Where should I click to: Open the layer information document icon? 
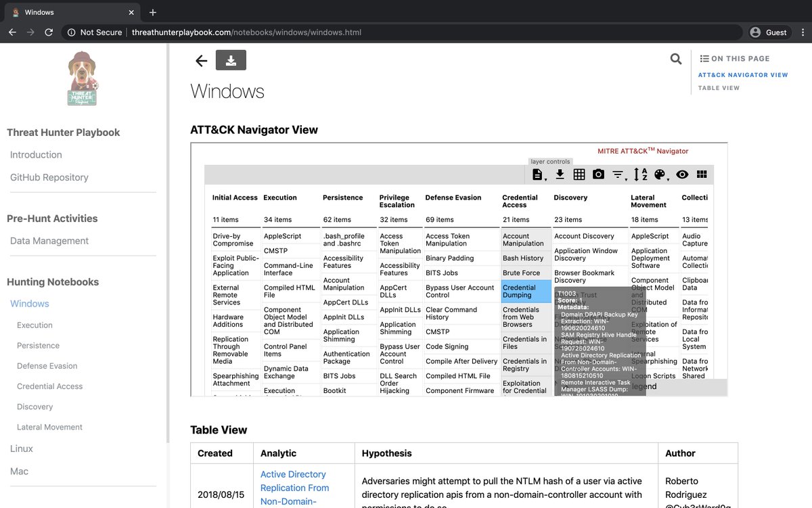[x=537, y=175]
